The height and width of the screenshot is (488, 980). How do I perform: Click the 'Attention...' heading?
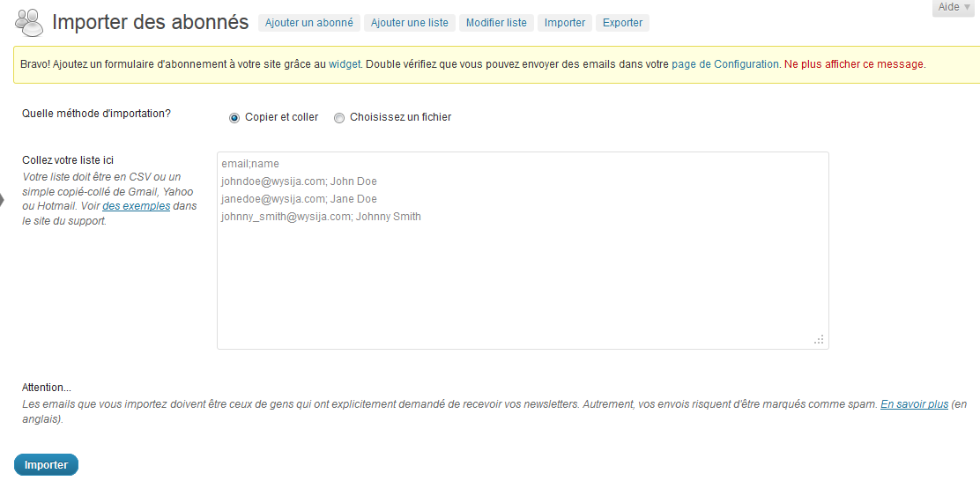pos(47,388)
